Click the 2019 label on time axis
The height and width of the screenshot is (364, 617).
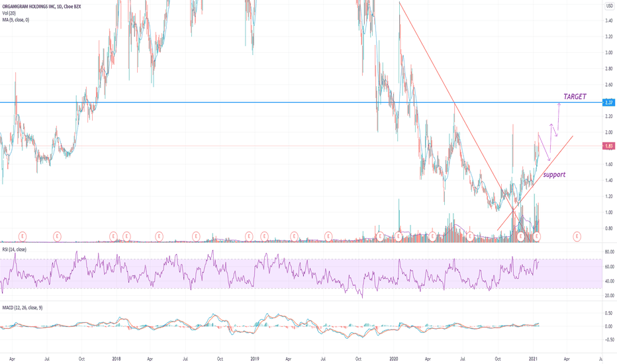click(x=255, y=359)
